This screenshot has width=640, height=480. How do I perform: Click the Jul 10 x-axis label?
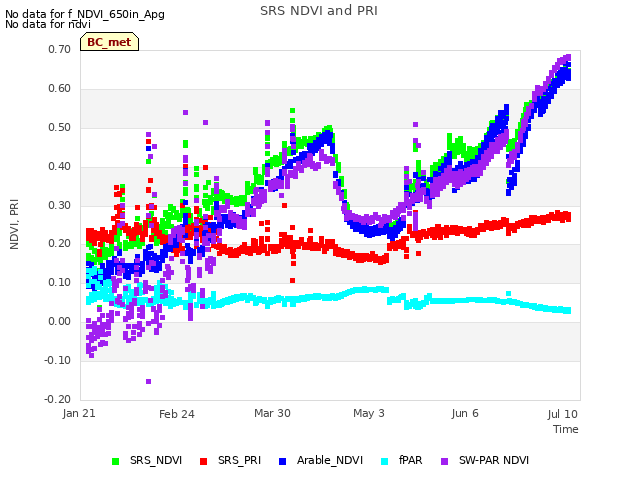(562, 414)
